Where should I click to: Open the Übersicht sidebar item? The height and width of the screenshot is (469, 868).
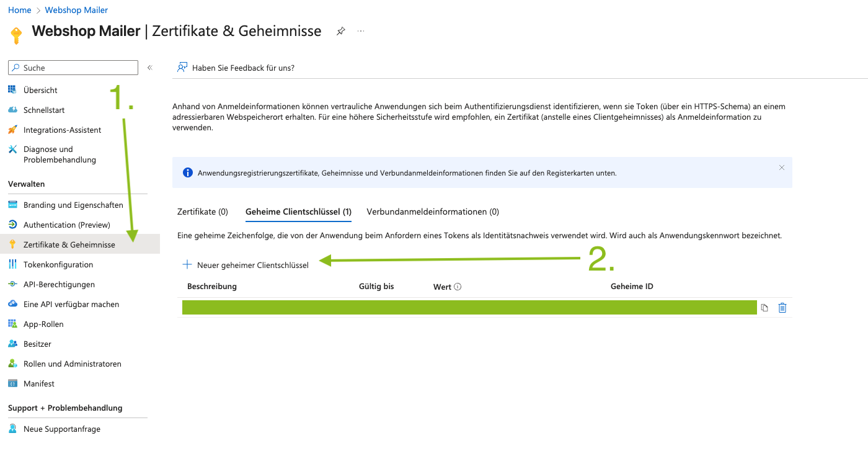tap(40, 90)
